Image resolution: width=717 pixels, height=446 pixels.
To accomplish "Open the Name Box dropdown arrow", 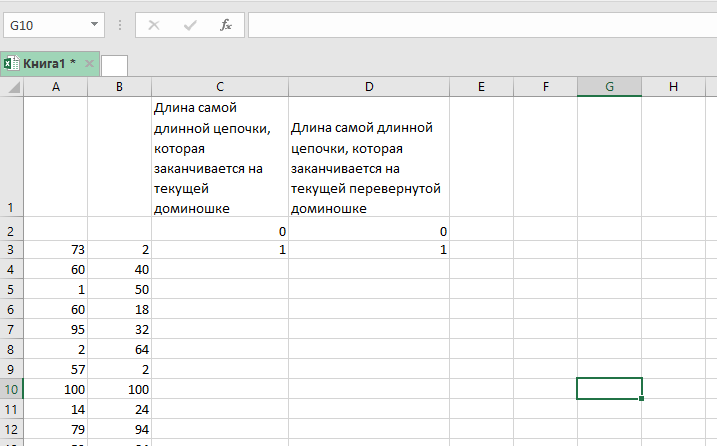I will (94, 25).
